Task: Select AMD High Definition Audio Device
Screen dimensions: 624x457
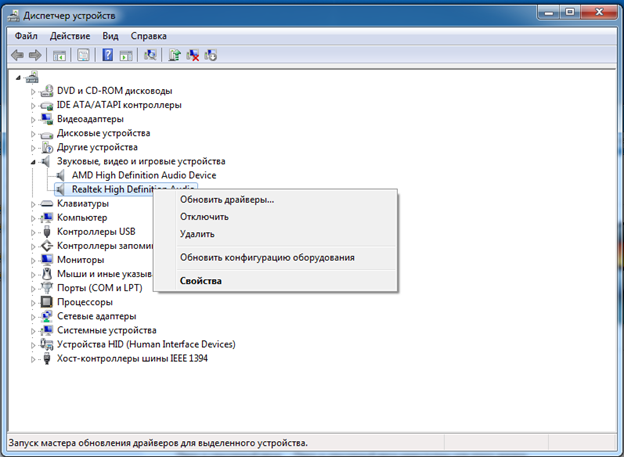Action: [143, 175]
